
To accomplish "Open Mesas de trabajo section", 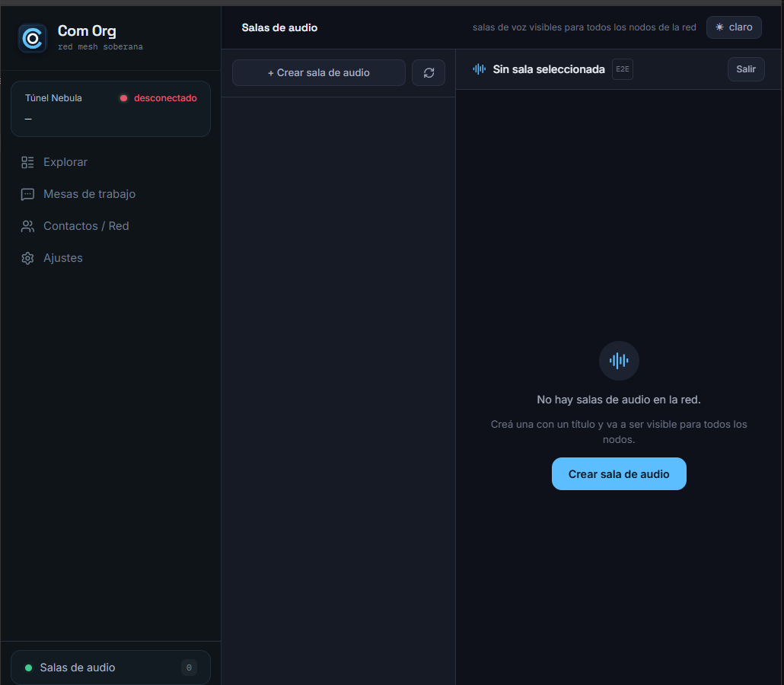I will 110,195.
